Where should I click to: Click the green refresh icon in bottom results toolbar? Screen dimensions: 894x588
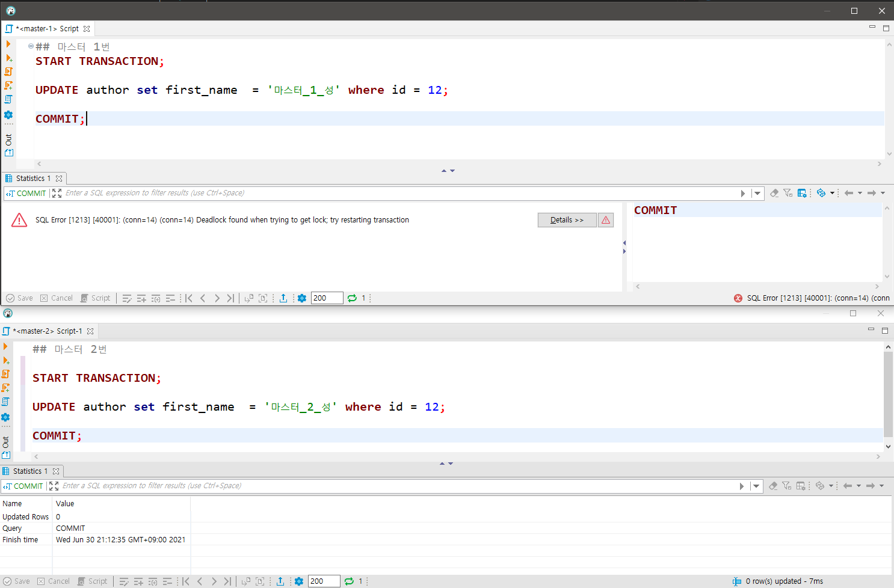coord(348,581)
